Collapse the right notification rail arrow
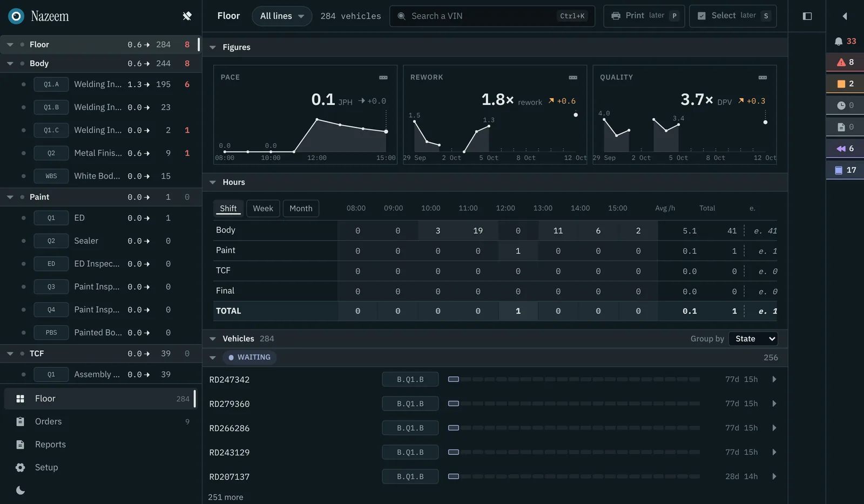This screenshot has height=504, width=864. click(x=845, y=16)
